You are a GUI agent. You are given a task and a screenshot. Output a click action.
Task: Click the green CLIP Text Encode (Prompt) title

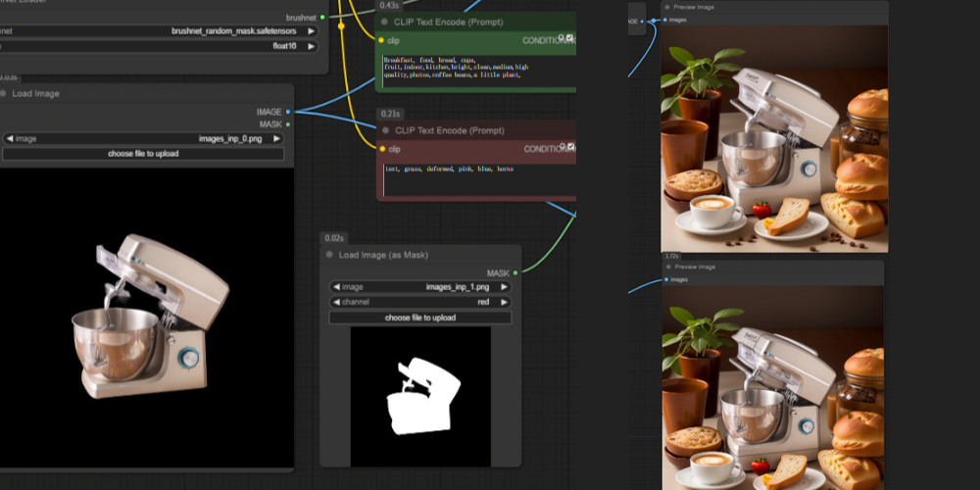pyautogui.click(x=448, y=22)
